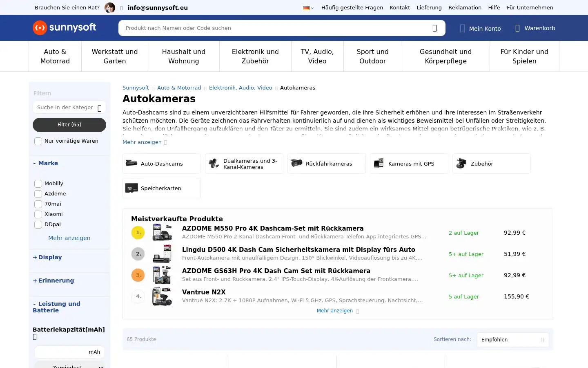Open AZDOME GS63H Pro product thumbnail
The height and width of the screenshot is (368, 588).
162,275
